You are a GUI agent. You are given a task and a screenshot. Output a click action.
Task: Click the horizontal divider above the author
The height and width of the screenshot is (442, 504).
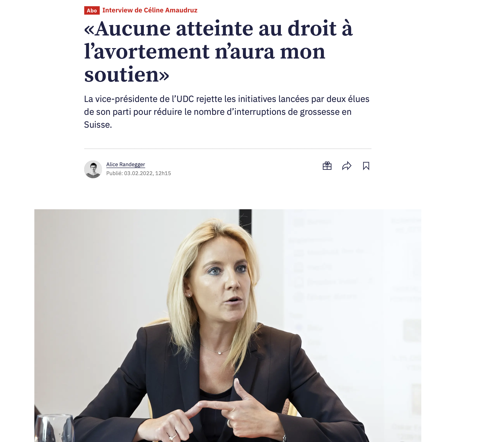click(228, 149)
